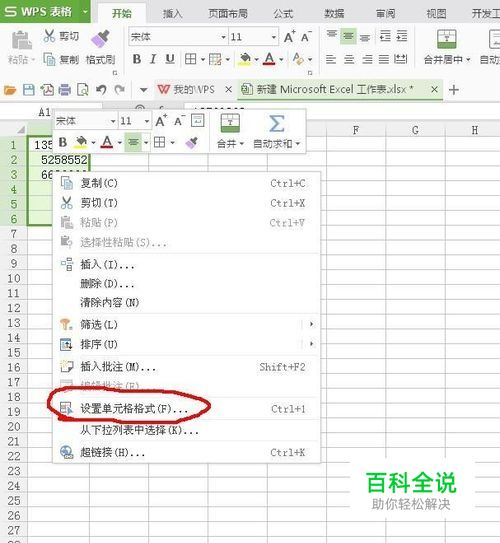Click the ribbon fill color bucket
The height and width of the screenshot is (543, 500).
pos(245,59)
